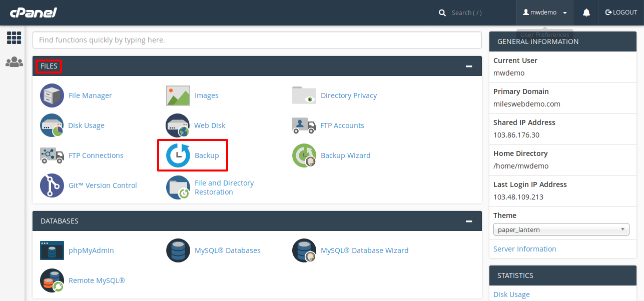
Task: Click the Databases section header title
Action: pyautogui.click(x=60, y=221)
